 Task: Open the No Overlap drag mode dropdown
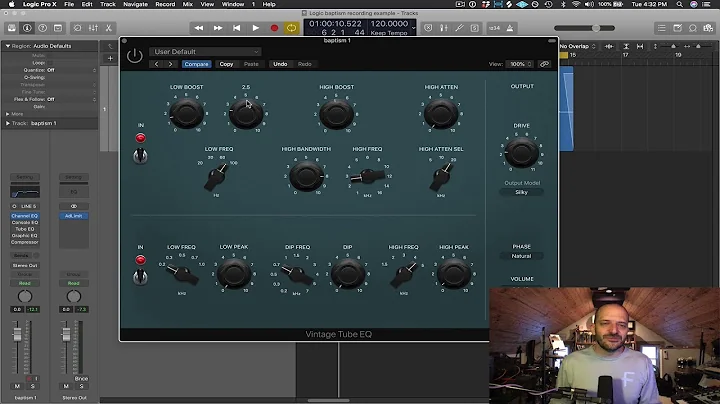click(578, 46)
